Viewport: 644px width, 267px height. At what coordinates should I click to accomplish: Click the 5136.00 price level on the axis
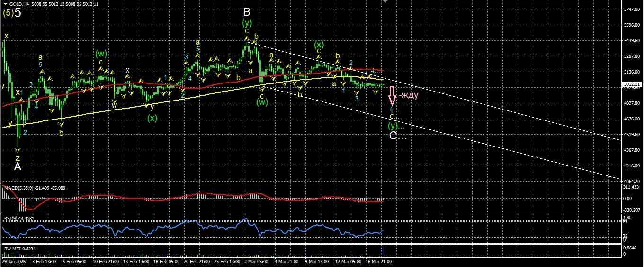tap(633, 72)
